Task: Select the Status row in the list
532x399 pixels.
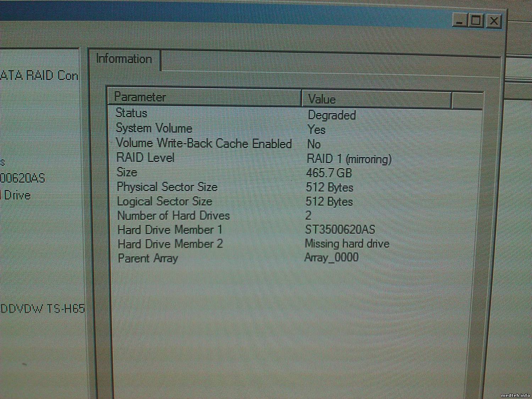Action: (132, 113)
